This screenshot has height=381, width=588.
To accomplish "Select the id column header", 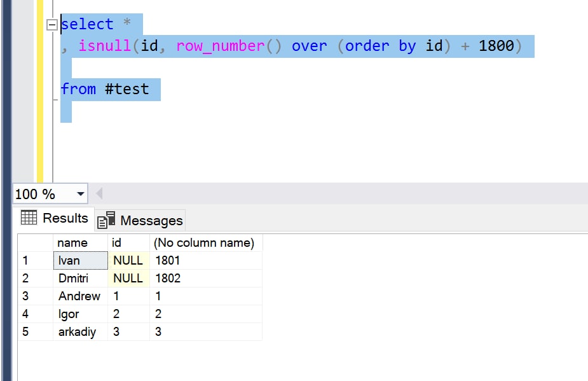I will tap(128, 243).
